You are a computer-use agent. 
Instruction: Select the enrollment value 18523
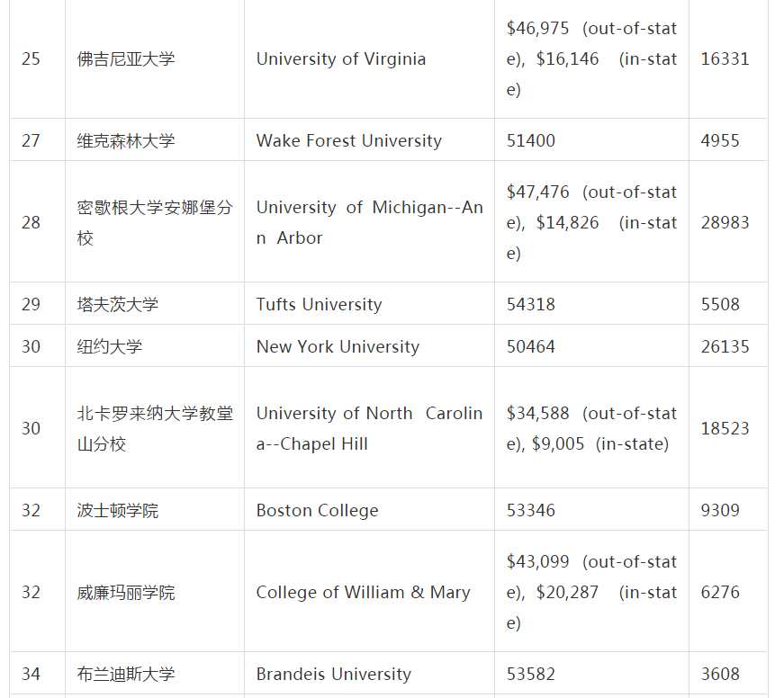725,428
